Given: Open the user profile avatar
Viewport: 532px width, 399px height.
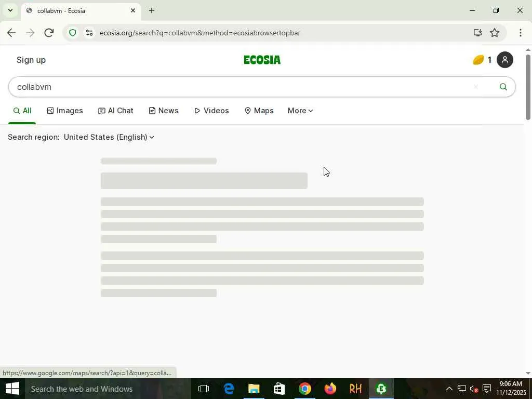Looking at the screenshot, I should (x=505, y=60).
